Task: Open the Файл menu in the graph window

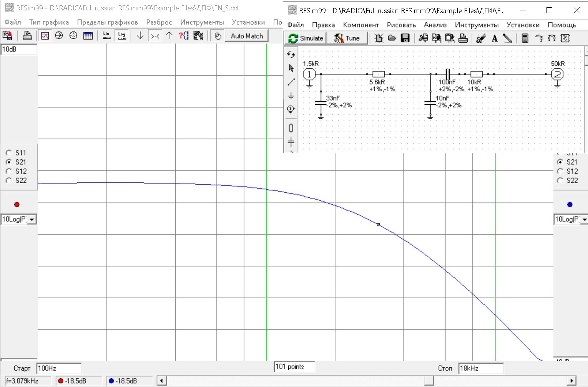Action: click(13, 22)
